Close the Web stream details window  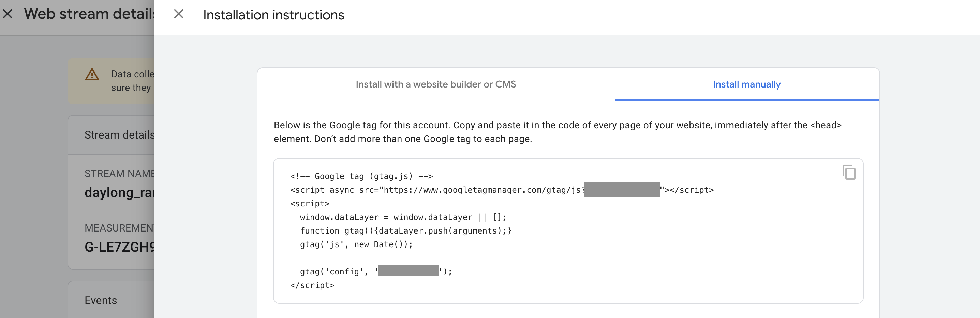(x=8, y=14)
